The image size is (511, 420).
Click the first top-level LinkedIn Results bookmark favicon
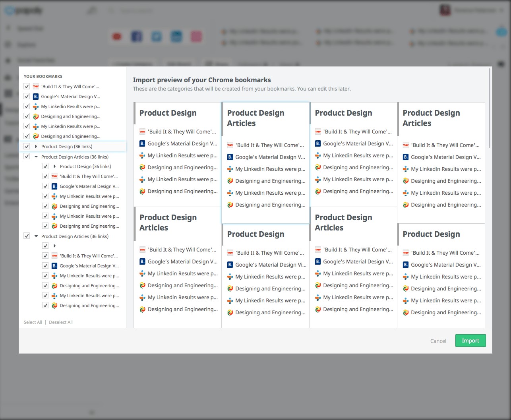36,106
